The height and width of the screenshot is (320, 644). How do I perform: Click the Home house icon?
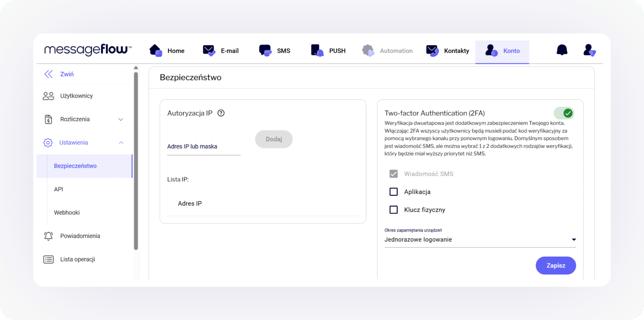pos(156,50)
